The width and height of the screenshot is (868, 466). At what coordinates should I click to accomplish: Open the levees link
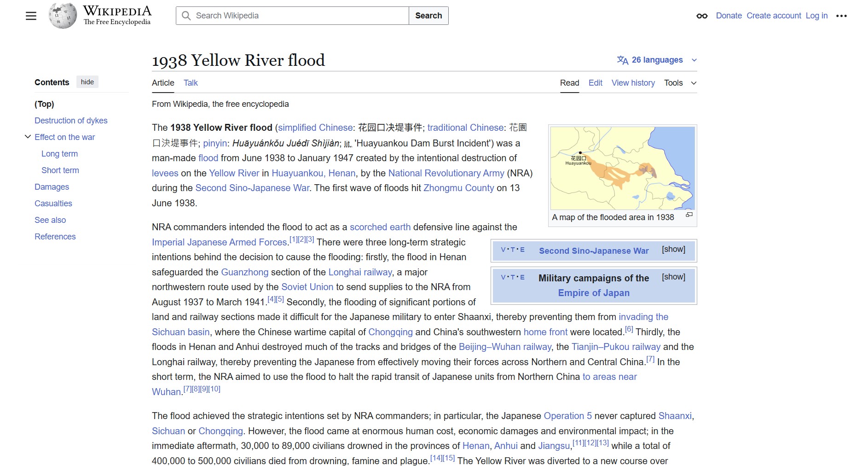(165, 173)
